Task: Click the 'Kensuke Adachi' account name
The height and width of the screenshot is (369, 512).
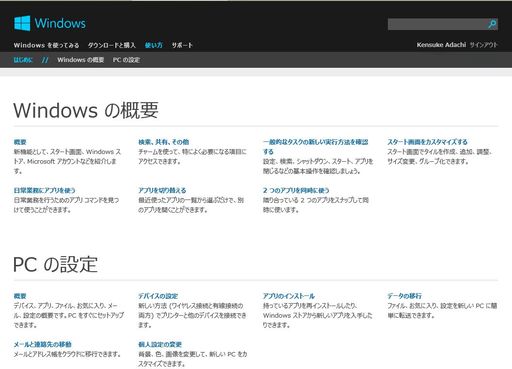Action: click(441, 45)
